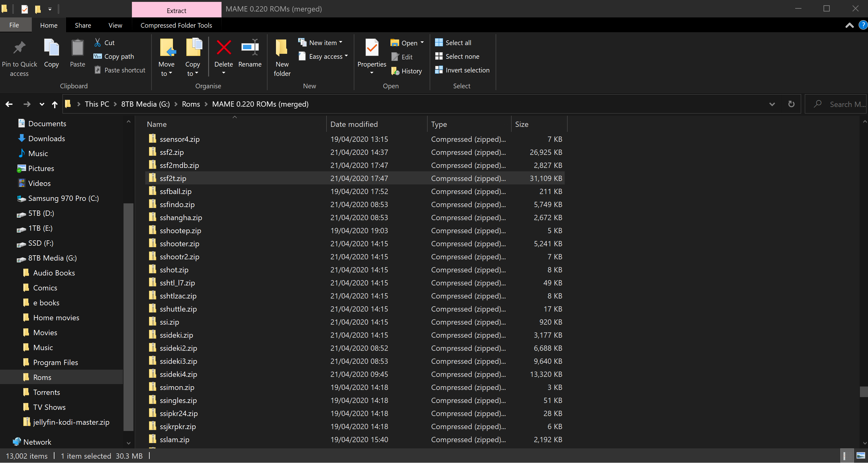This screenshot has height=463, width=868.
Task: Click the Edit button in Open group
Action: [401, 57]
